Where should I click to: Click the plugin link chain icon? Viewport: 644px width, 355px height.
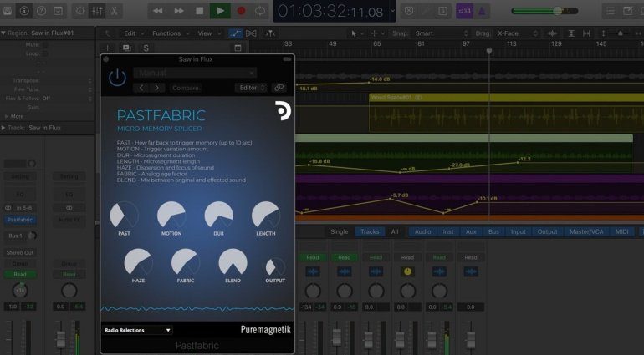point(279,87)
